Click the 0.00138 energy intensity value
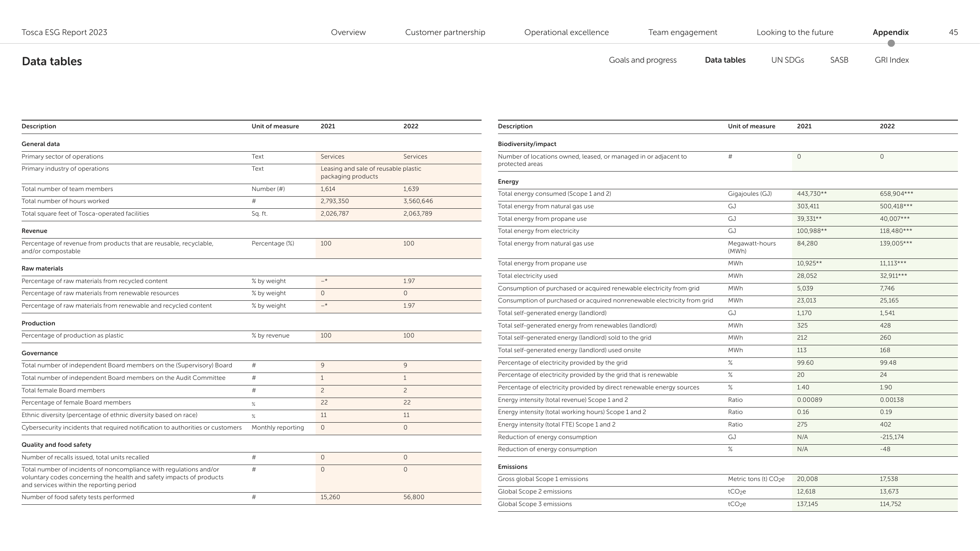980x551 pixels. (891, 400)
